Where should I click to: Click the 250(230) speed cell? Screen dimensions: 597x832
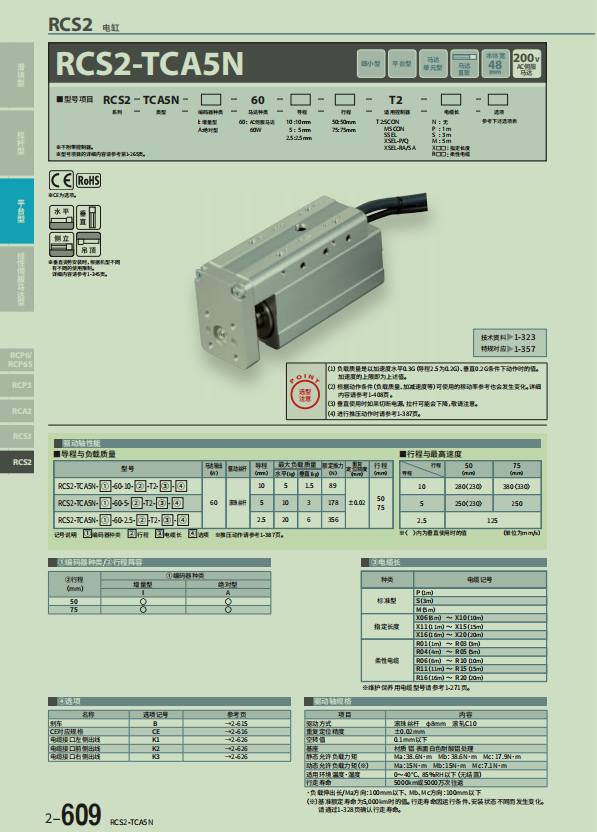pyautogui.click(x=469, y=503)
